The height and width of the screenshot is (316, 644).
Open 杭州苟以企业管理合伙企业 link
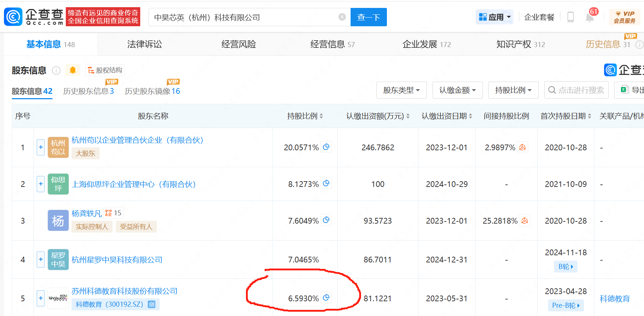coord(138,140)
